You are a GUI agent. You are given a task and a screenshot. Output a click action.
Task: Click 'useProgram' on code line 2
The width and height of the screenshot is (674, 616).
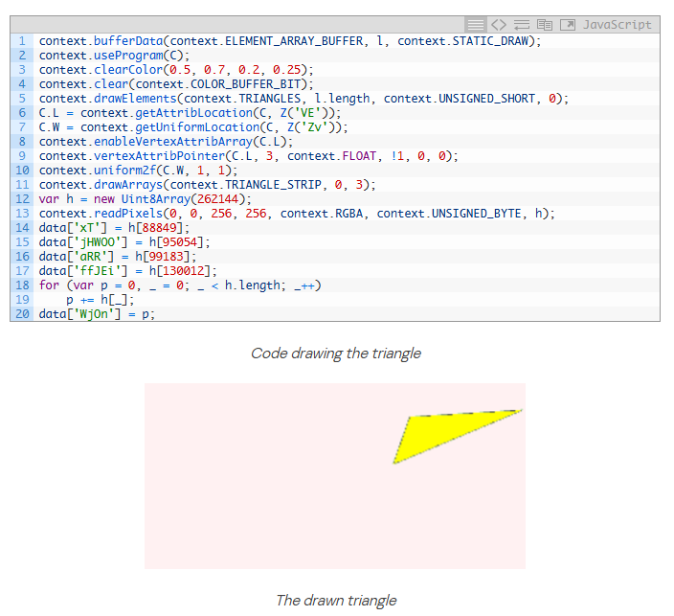click(128, 56)
